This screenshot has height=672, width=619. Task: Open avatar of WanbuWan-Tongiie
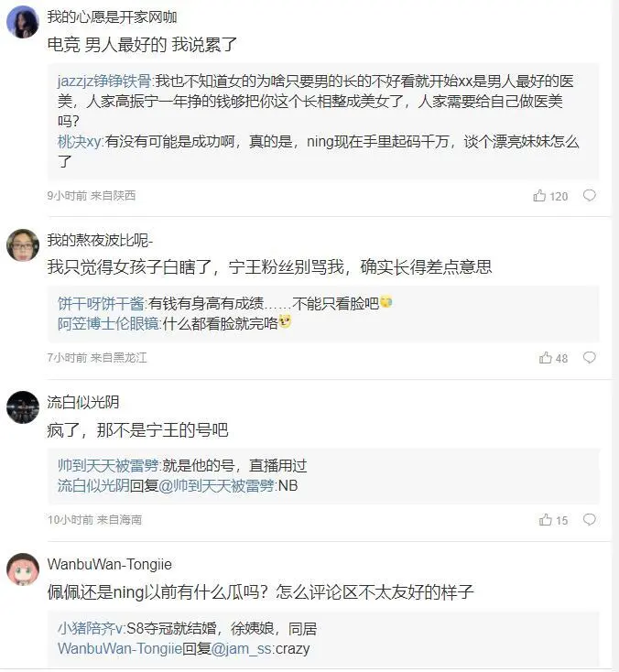click(22, 569)
